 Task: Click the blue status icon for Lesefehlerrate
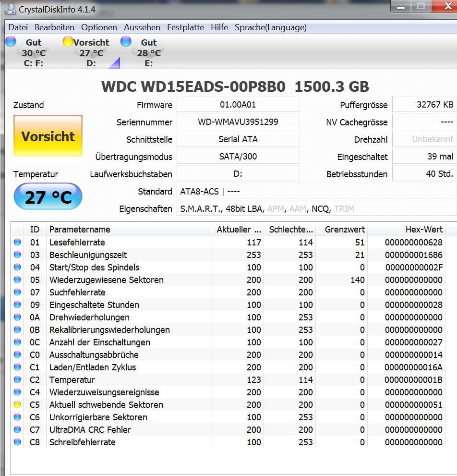coord(17,242)
